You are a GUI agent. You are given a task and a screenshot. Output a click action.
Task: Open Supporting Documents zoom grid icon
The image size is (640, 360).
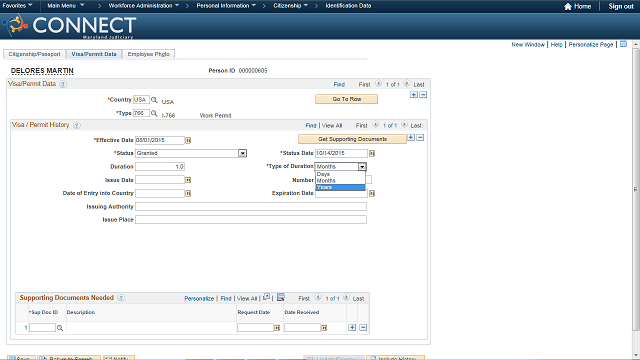click(x=267, y=297)
